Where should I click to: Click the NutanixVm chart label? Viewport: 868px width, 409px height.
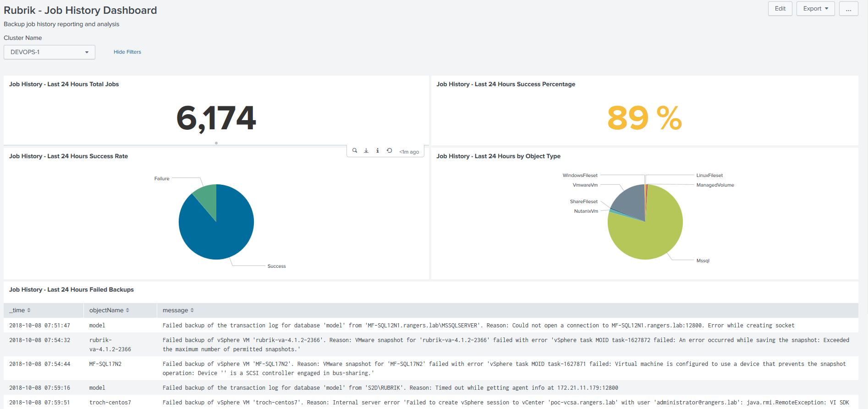(x=586, y=211)
